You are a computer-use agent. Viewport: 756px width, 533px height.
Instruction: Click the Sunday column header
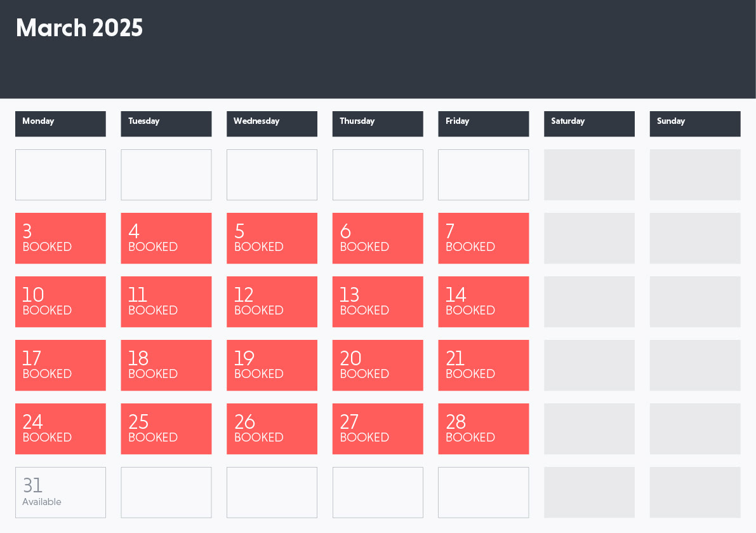[695, 124]
